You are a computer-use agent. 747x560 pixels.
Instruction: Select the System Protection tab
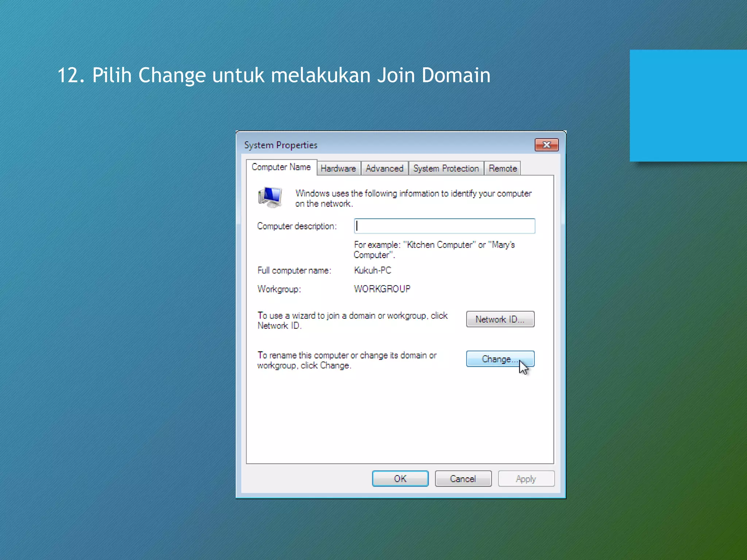(446, 168)
